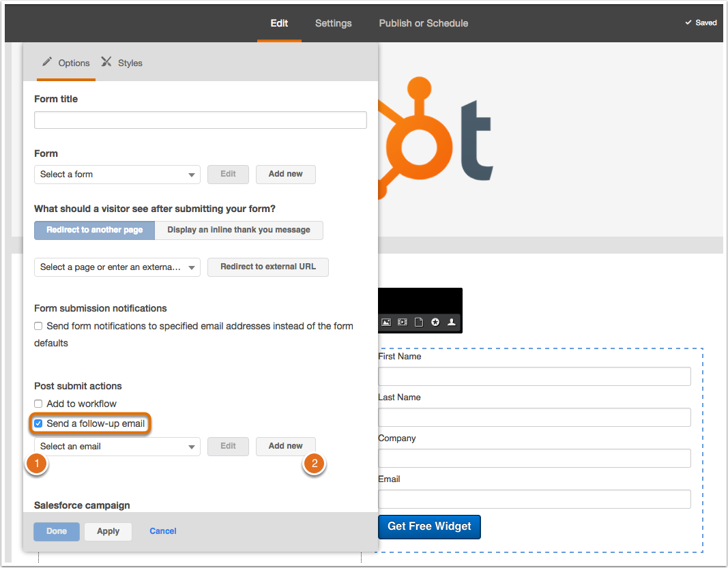The width and height of the screenshot is (728, 568).
Task: Select Redirect to another page option
Action: pyautogui.click(x=94, y=230)
